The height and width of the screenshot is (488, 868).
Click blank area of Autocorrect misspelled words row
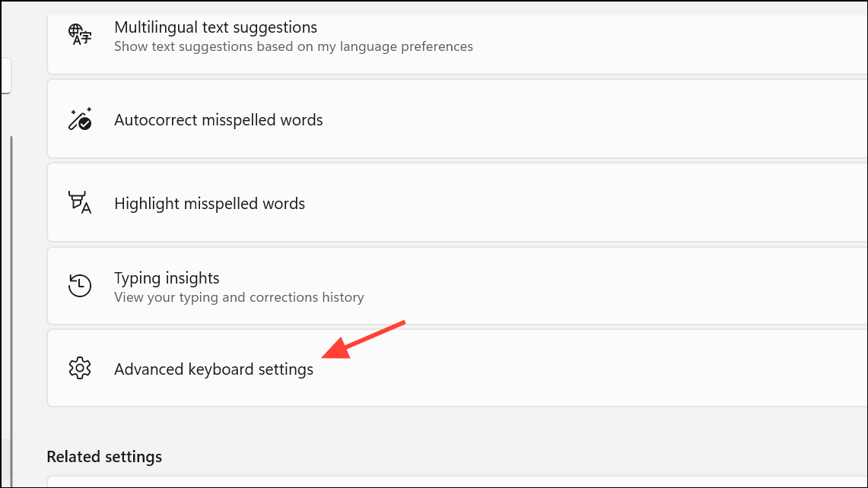pyautogui.click(x=593, y=119)
